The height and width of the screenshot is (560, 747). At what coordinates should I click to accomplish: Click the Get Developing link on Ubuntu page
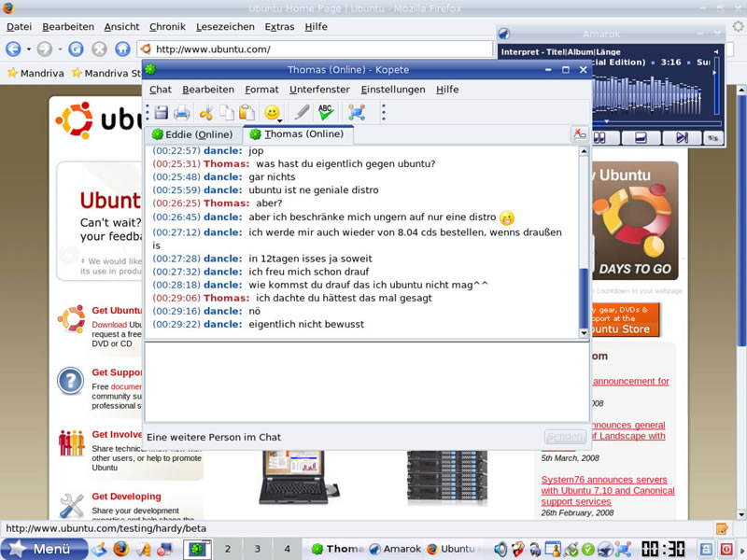pos(126,497)
